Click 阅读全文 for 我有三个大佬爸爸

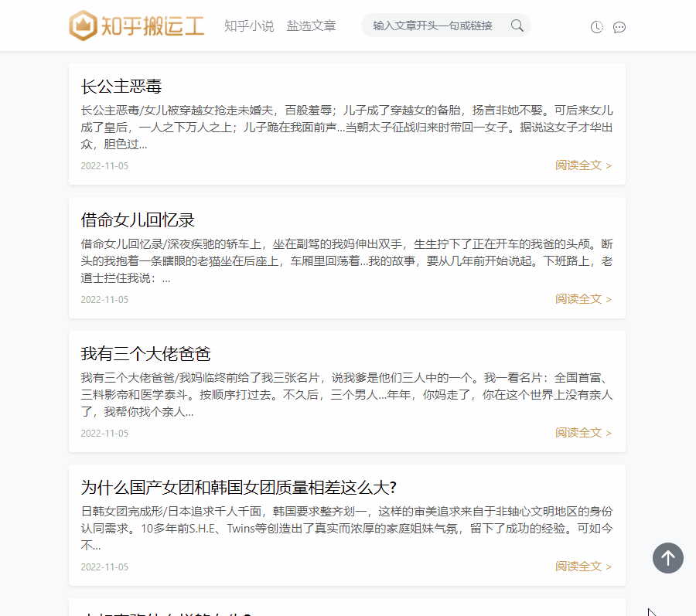click(x=583, y=433)
